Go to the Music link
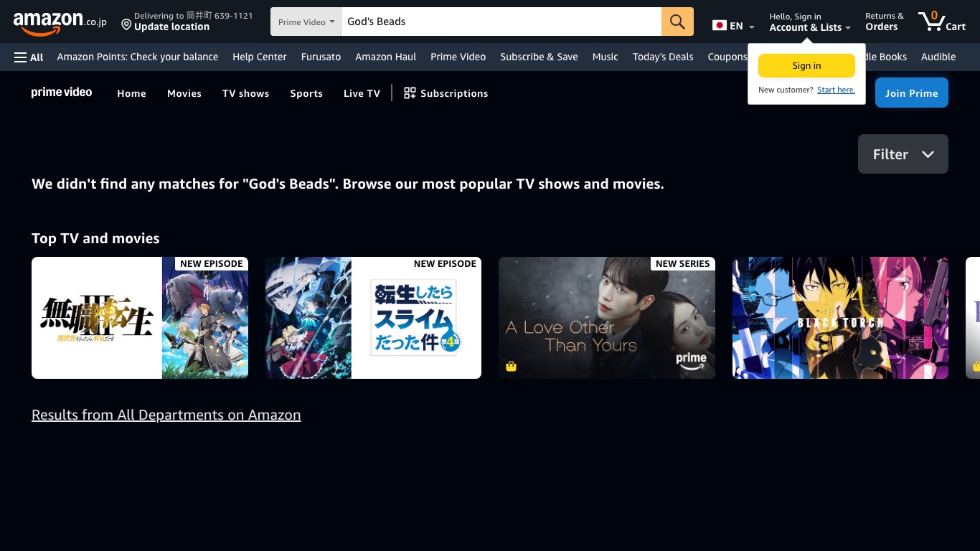 point(606,57)
